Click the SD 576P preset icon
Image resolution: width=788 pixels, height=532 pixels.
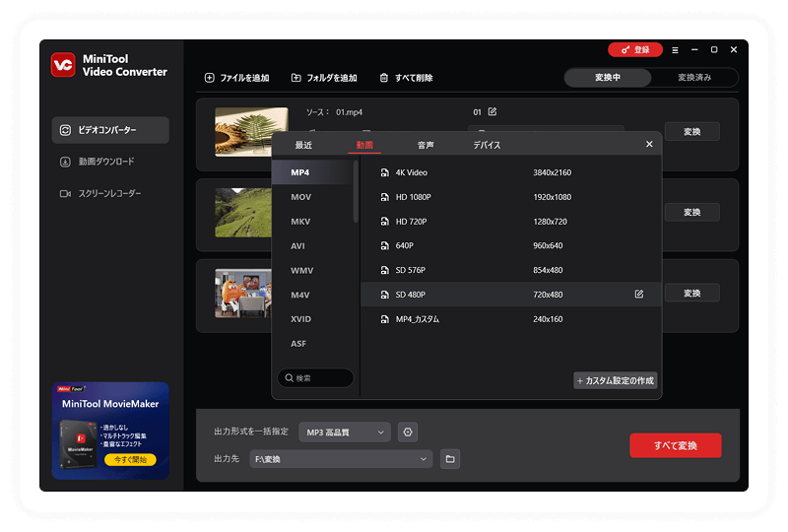[385, 270]
